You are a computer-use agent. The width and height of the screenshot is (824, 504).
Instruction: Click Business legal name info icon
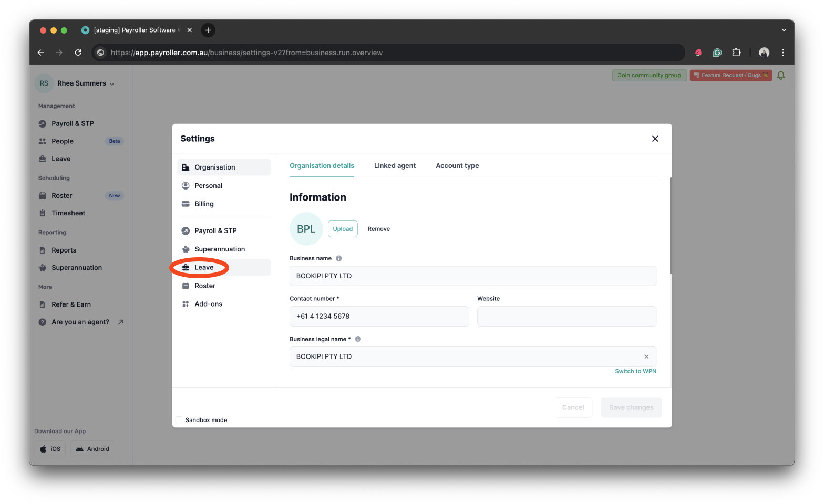pyautogui.click(x=358, y=339)
